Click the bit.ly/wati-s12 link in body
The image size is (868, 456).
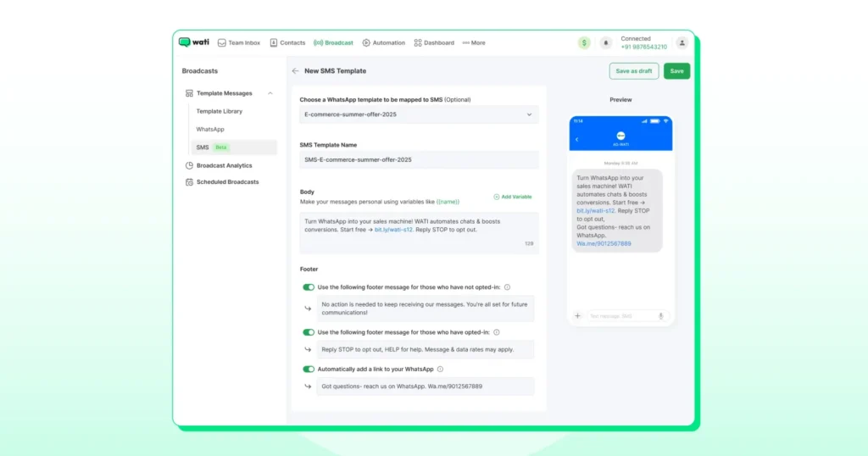click(x=393, y=230)
